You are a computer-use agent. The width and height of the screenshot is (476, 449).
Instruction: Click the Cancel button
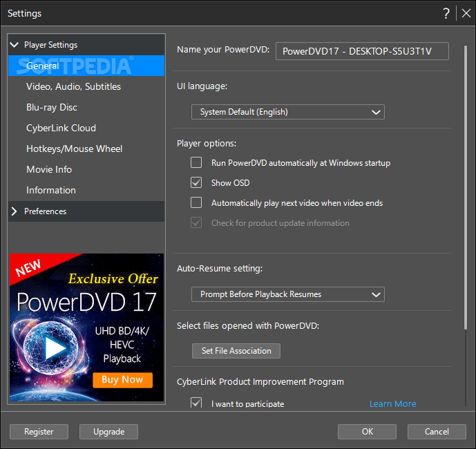tap(437, 432)
